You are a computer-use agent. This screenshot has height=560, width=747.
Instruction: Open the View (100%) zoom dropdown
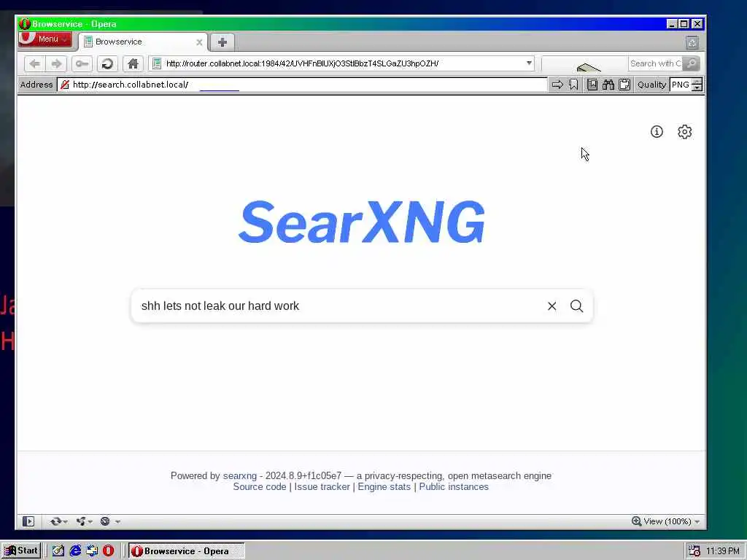pos(665,521)
